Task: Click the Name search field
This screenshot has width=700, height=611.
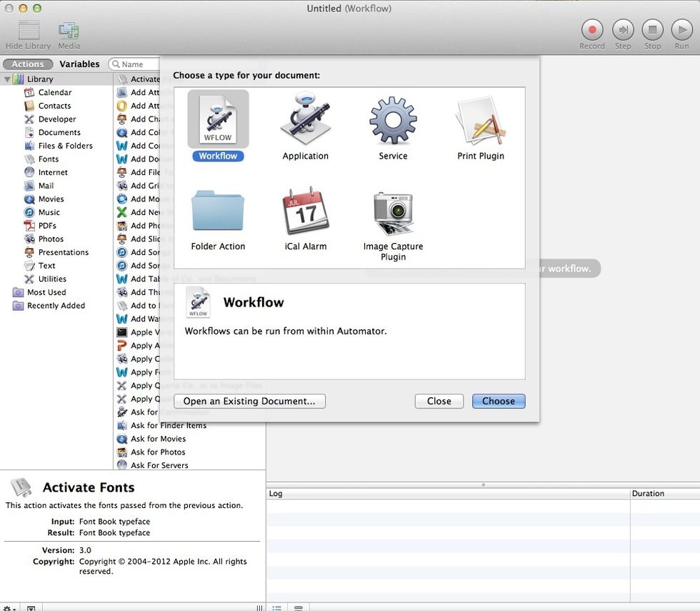Action: 134,64
